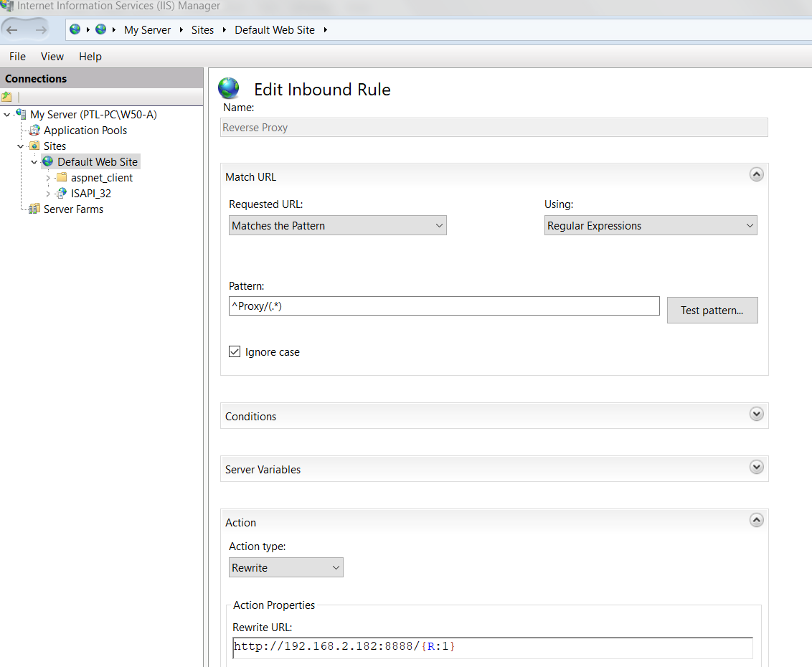Open the arrow after My Server in the address bar
Image resolution: width=812 pixels, height=667 pixels.
(181, 30)
